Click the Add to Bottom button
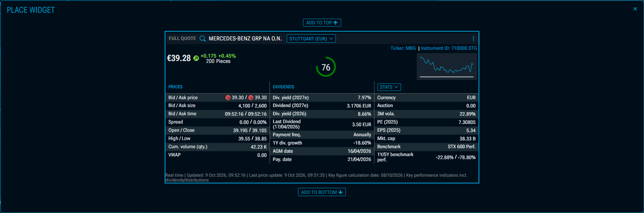Image resolution: width=644 pixels, height=213 pixels. (x=322, y=192)
